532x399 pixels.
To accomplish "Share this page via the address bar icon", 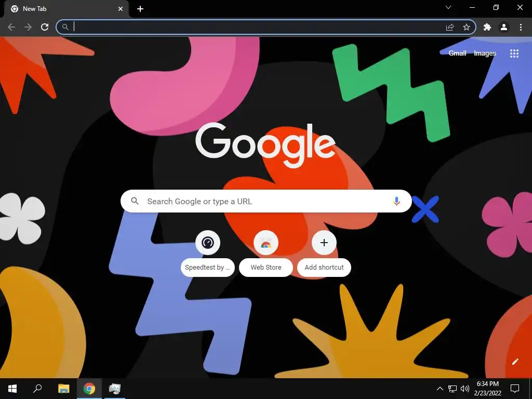I will (450, 27).
